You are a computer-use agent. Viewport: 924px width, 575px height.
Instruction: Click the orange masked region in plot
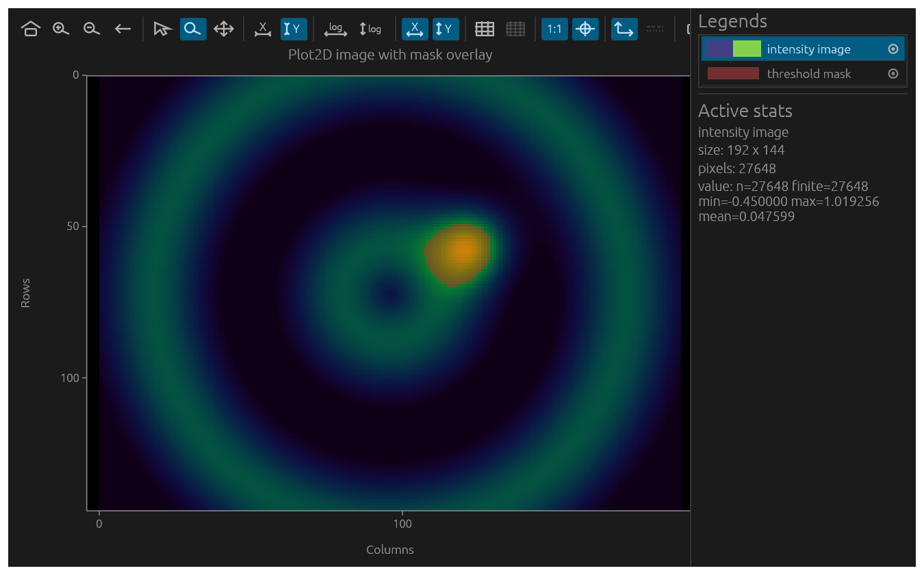458,254
